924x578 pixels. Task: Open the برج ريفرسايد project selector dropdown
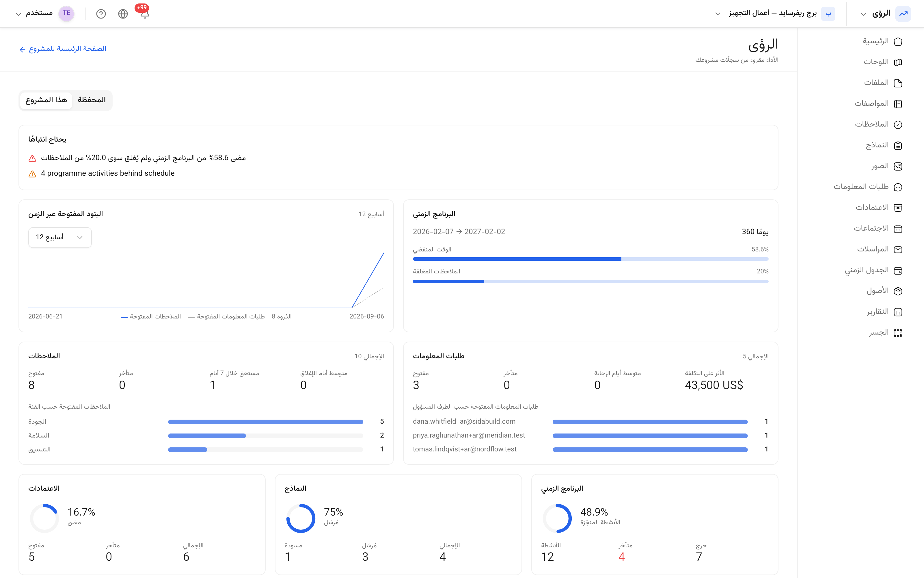click(775, 13)
